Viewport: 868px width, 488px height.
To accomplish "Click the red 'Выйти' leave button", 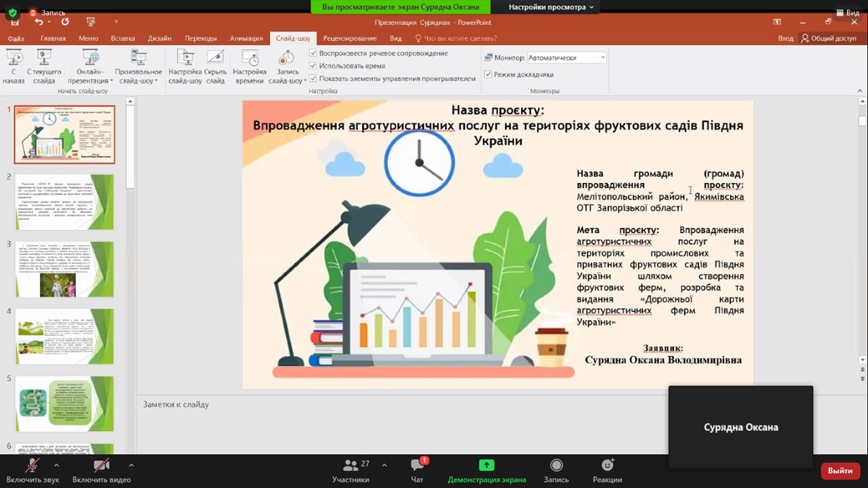I will [840, 470].
